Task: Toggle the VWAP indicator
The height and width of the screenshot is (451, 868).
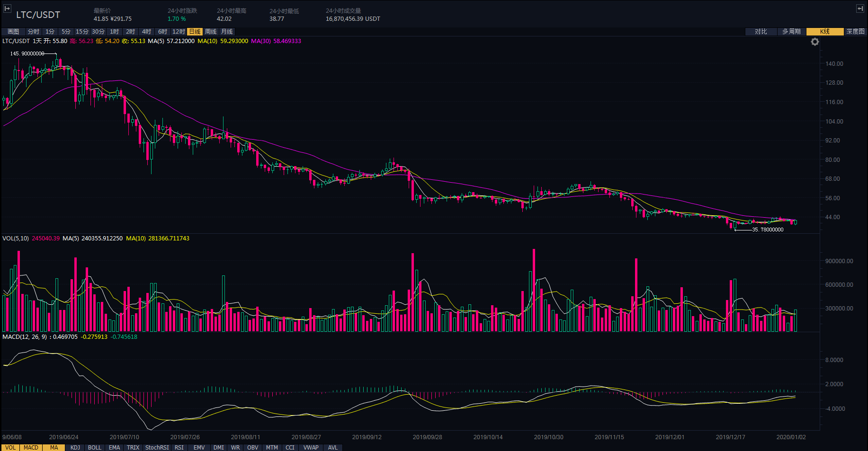Action: [311, 448]
